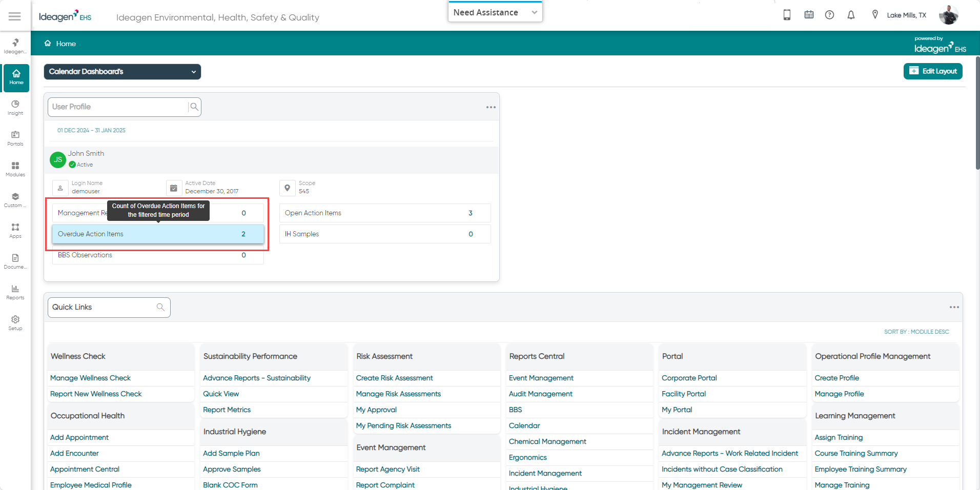Open Appointment Central link
Screen dimensions: 980x490
pos(85,469)
